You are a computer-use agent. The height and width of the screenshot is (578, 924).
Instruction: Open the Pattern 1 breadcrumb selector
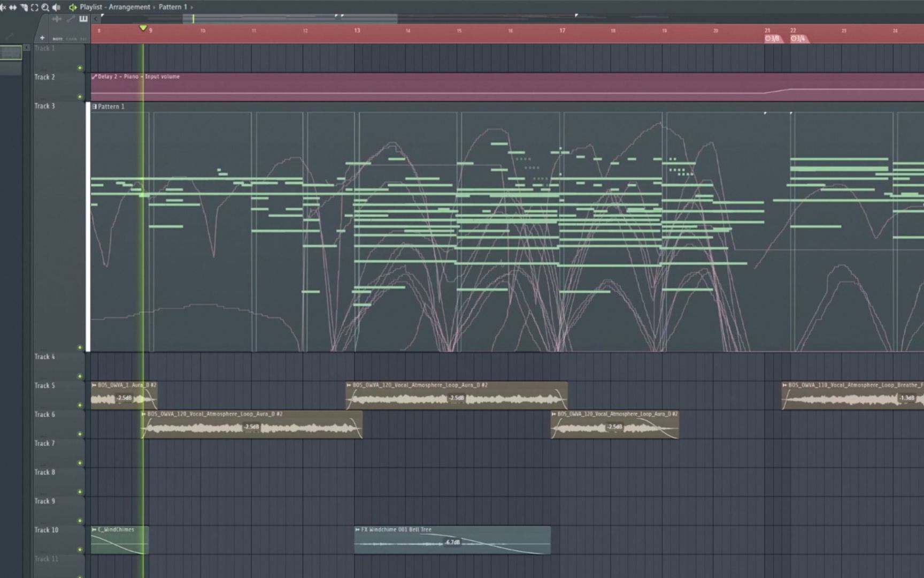click(173, 7)
